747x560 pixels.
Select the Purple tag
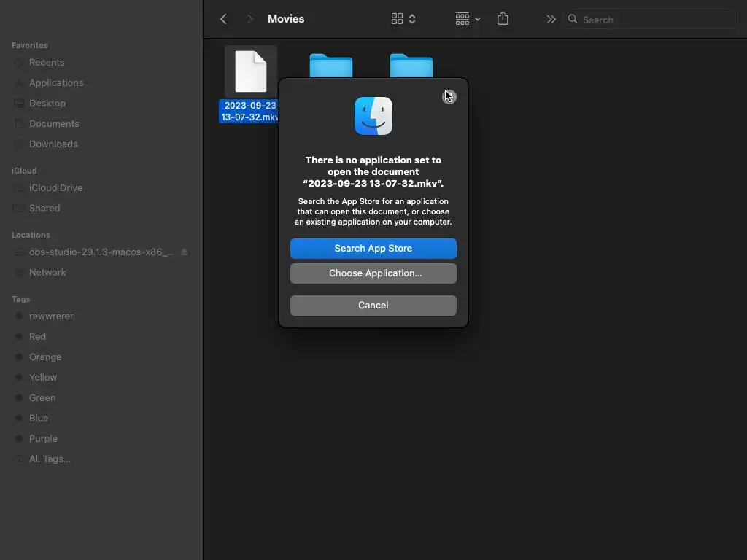point(43,439)
